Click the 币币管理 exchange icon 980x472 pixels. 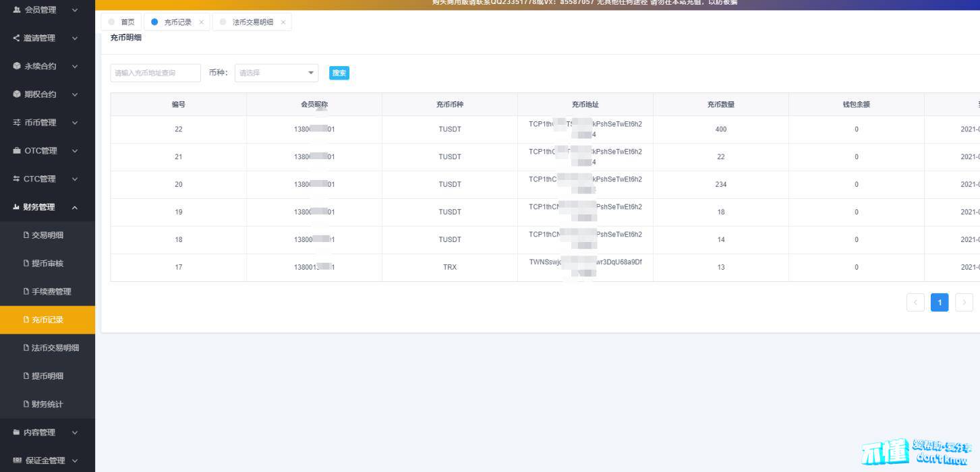pos(17,123)
